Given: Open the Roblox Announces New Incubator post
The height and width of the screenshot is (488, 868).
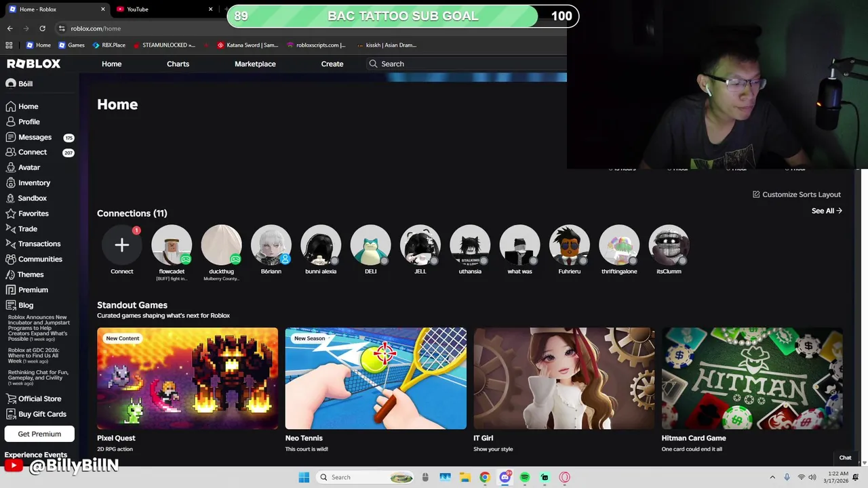Looking at the screenshot, I should 38,328.
